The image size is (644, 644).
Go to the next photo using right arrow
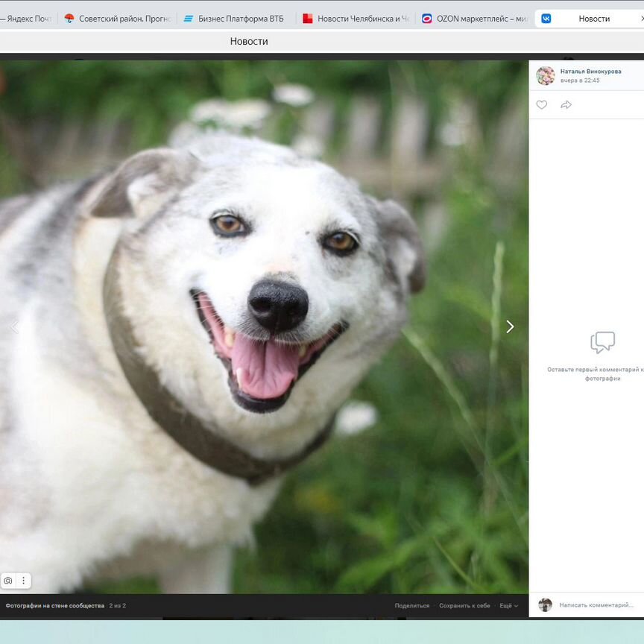click(x=510, y=326)
